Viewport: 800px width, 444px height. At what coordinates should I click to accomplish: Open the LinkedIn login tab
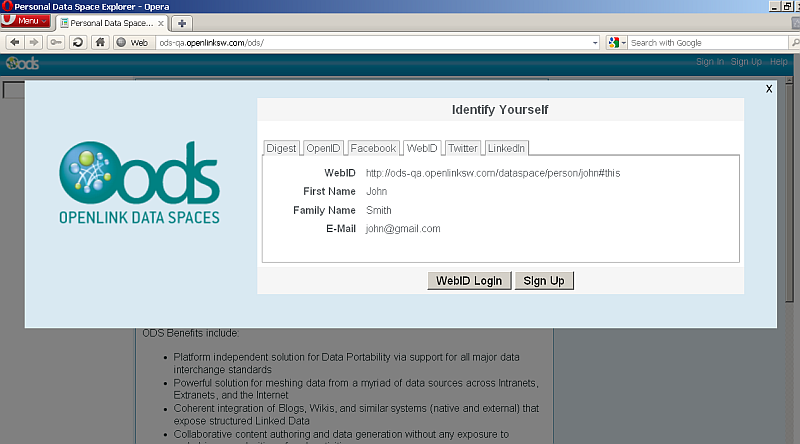point(507,148)
